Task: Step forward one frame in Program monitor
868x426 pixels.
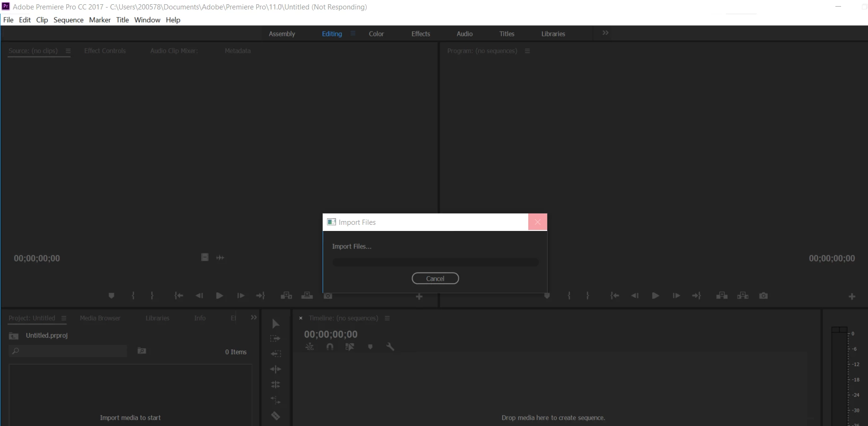Action: 676,296
